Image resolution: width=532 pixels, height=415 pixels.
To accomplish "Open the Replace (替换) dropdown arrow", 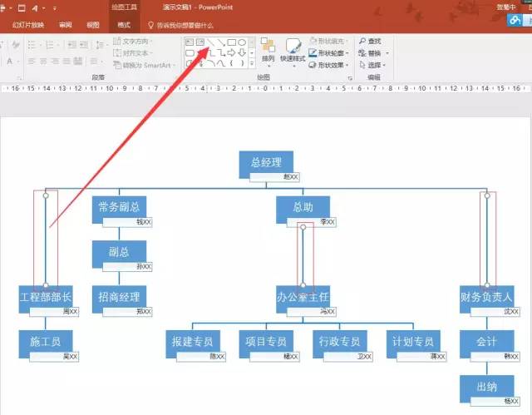I will point(387,53).
